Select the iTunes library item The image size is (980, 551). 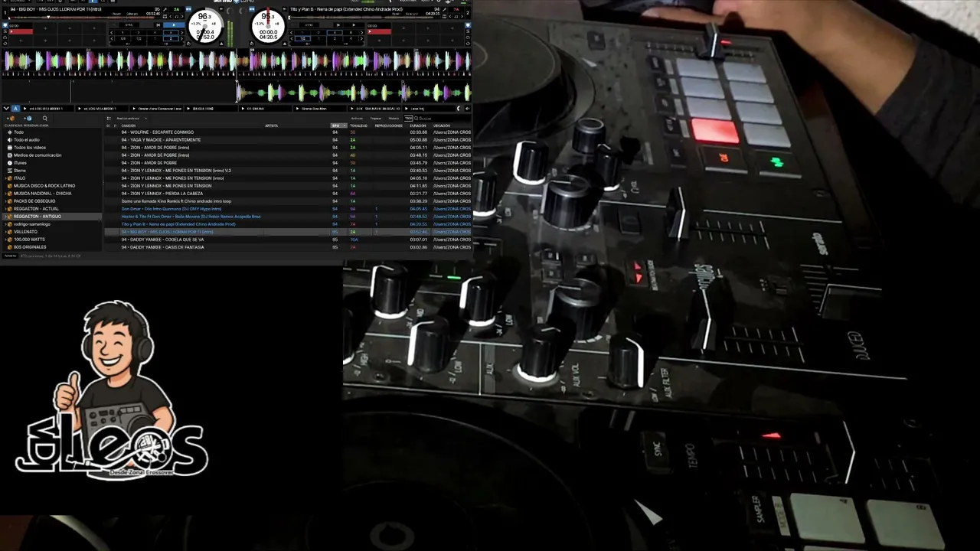[x=20, y=163]
